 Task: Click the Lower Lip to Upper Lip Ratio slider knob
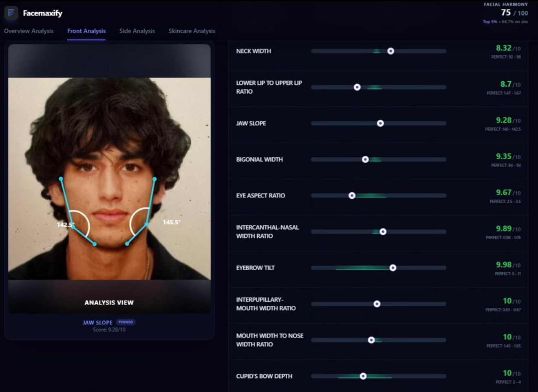point(357,87)
